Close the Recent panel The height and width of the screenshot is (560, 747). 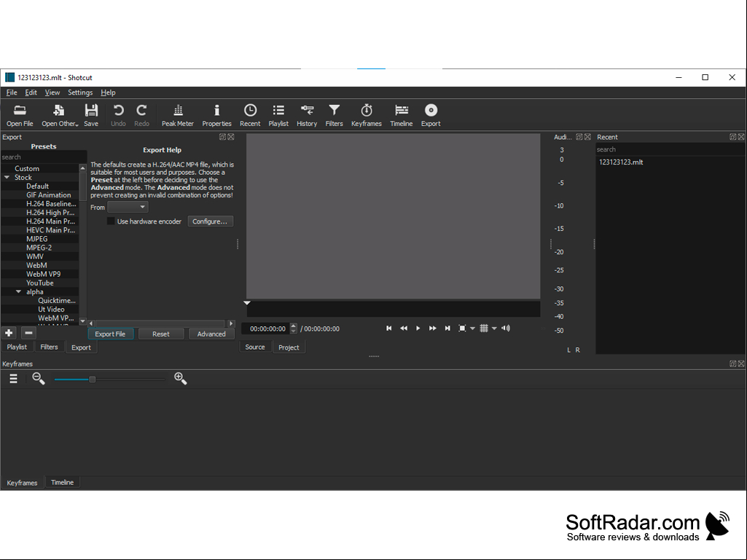(x=741, y=137)
